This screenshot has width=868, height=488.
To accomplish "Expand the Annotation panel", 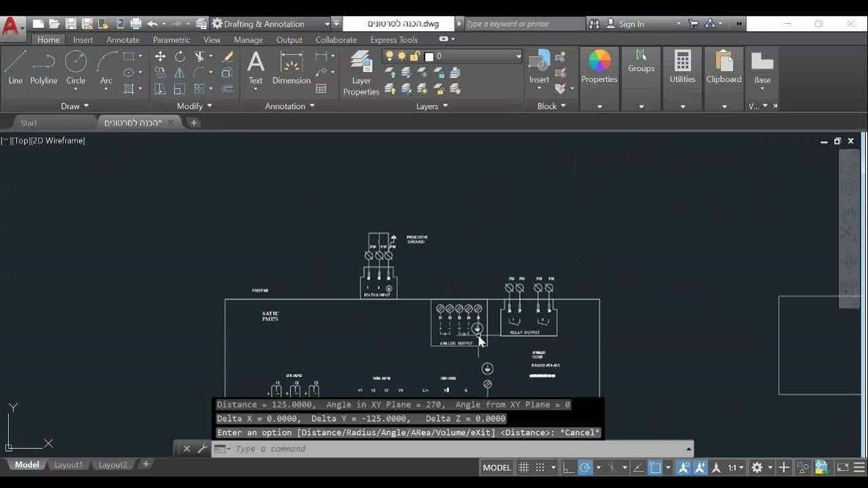I will 290,106.
